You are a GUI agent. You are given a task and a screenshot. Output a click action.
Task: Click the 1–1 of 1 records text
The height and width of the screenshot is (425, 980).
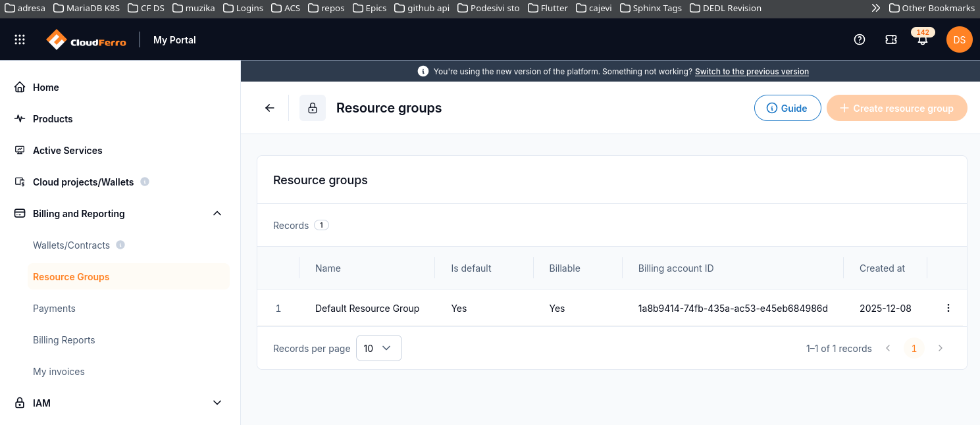tap(839, 348)
